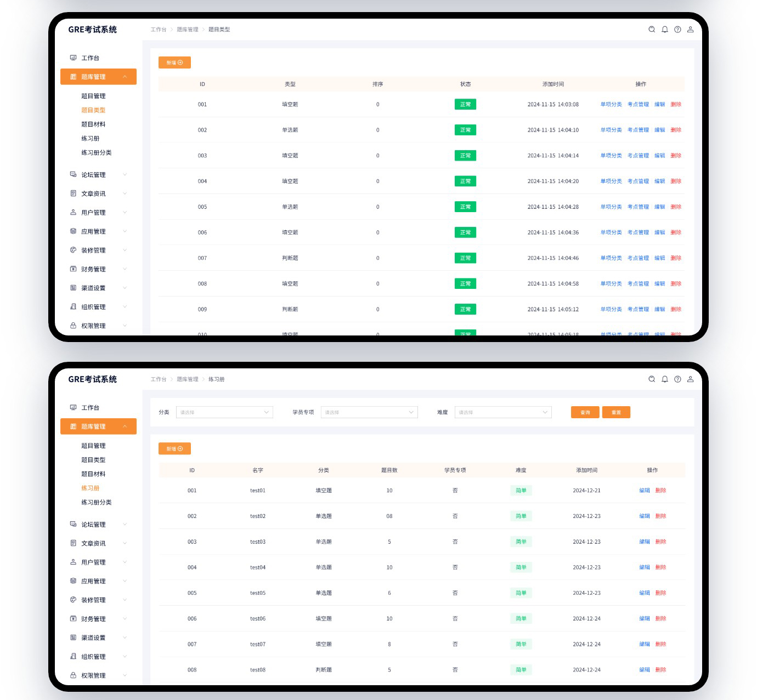Click 删除 for the test05 row
This screenshot has height=700, width=757.
point(660,593)
